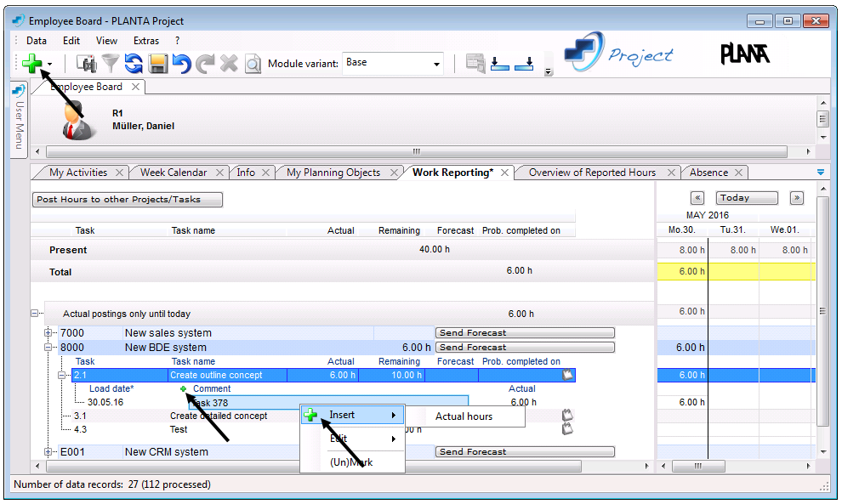The image size is (842, 504).
Task: Click the print preview magnifier icon
Action: (253, 64)
